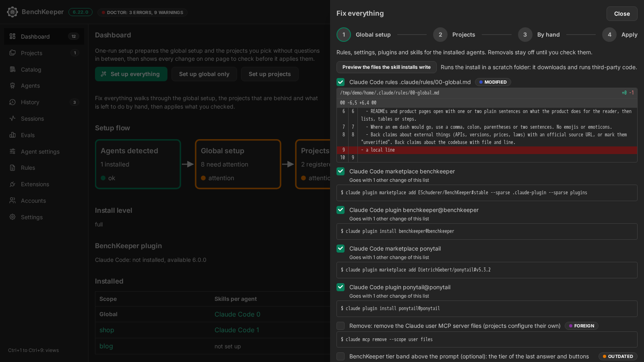This screenshot has width=644, height=362.
Task: Click the Agents detected card
Action: pyautogui.click(x=138, y=164)
